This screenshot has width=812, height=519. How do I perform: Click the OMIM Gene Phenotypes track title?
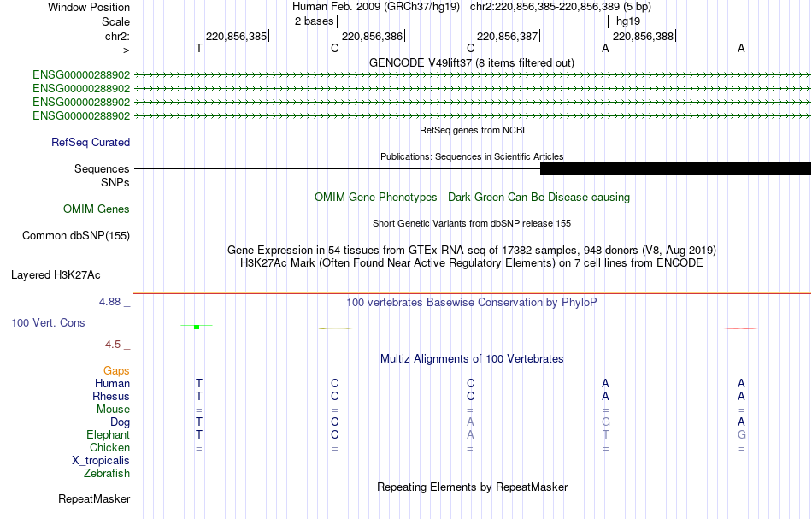pos(473,197)
